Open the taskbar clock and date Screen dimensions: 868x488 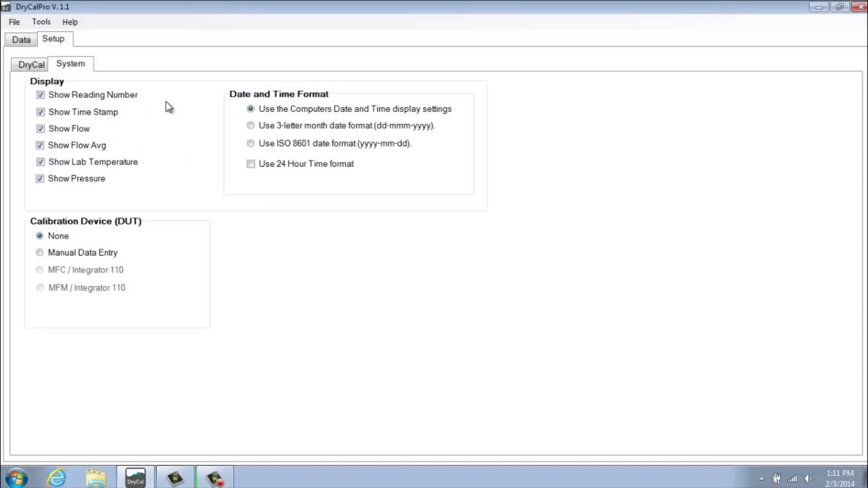pos(841,478)
